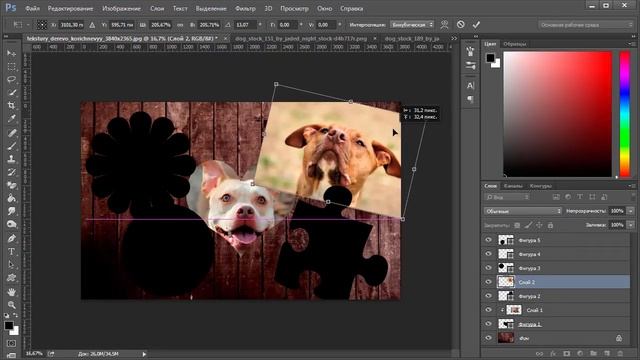Select the Move tool
The image size is (640, 360).
tap(11, 53)
